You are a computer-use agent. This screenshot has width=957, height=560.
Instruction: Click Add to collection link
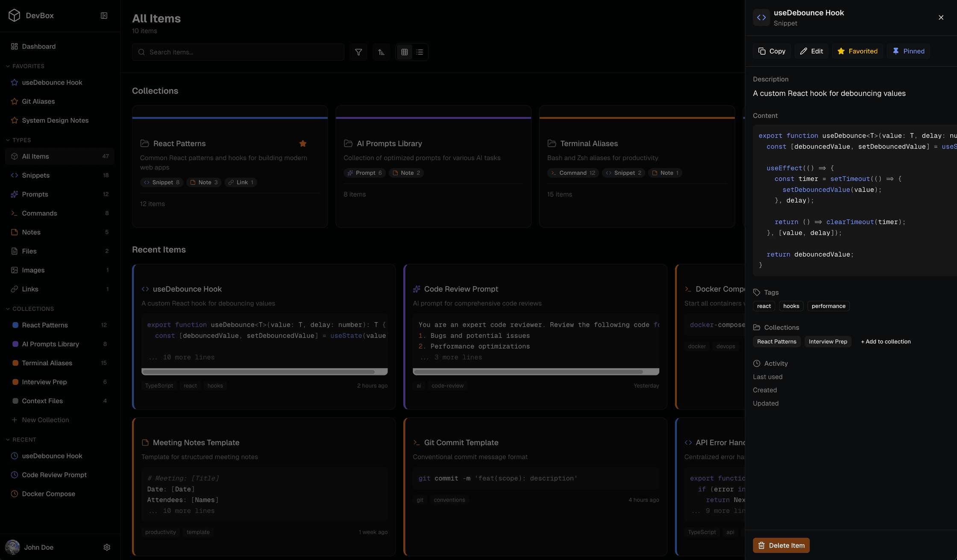pos(886,342)
